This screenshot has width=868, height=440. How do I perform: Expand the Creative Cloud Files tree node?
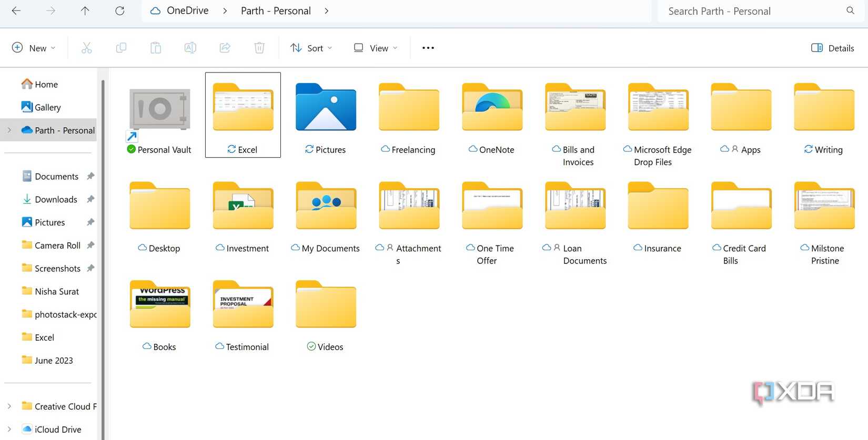[x=9, y=406]
